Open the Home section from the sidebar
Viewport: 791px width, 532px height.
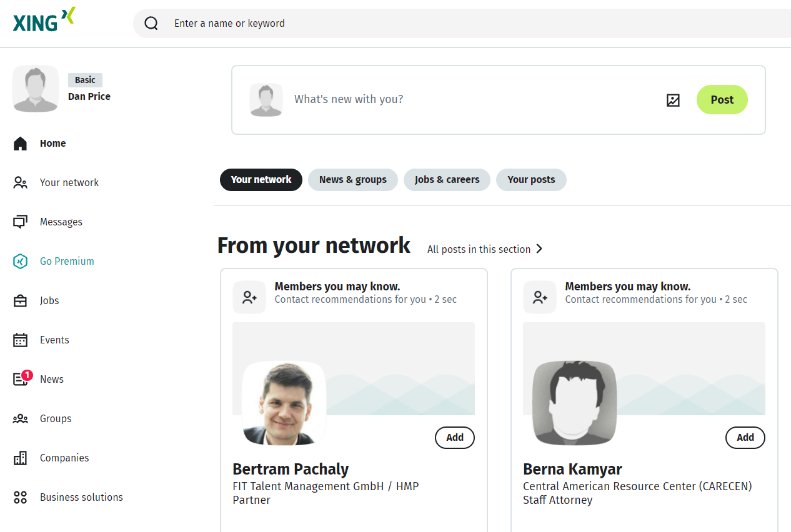pyautogui.click(x=52, y=143)
